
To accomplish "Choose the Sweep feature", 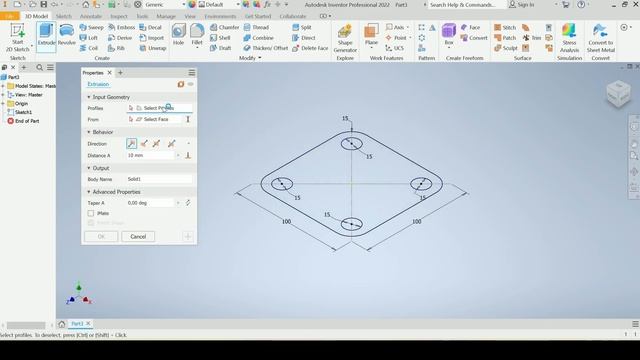I will click(91, 27).
